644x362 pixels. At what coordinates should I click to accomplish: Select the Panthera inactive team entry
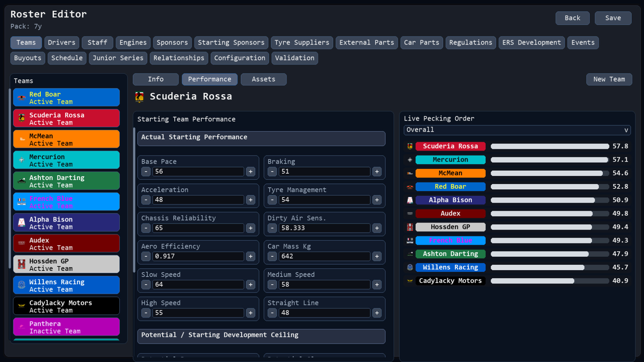click(x=66, y=327)
